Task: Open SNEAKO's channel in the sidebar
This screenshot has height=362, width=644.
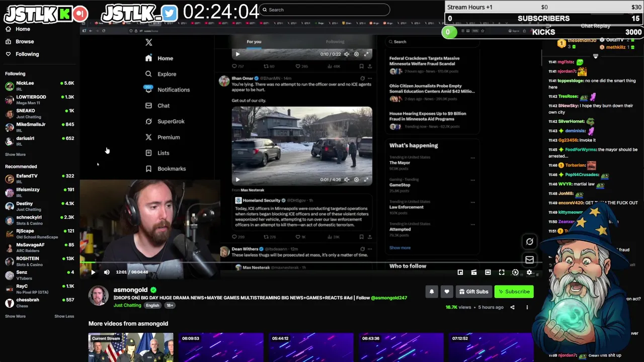Action: click(40, 113)
